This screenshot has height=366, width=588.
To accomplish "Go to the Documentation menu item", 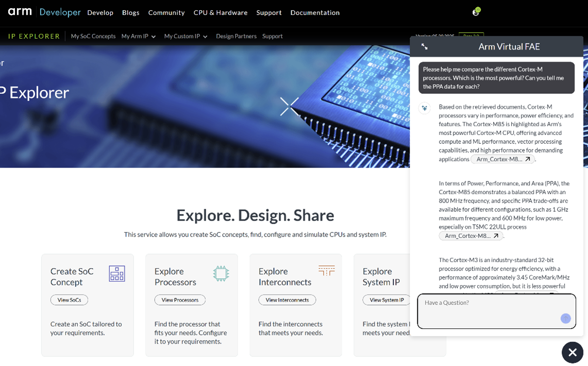I will point(315,12).
